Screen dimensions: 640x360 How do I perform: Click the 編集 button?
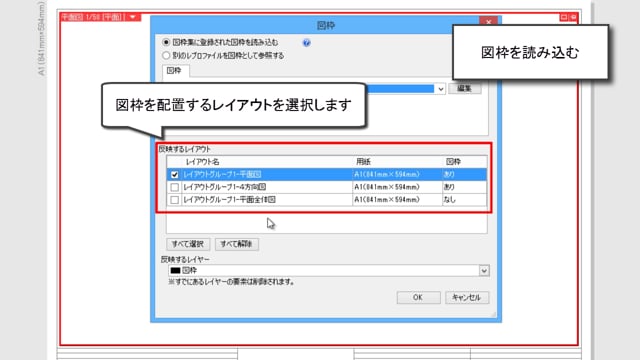pos(464,88)
